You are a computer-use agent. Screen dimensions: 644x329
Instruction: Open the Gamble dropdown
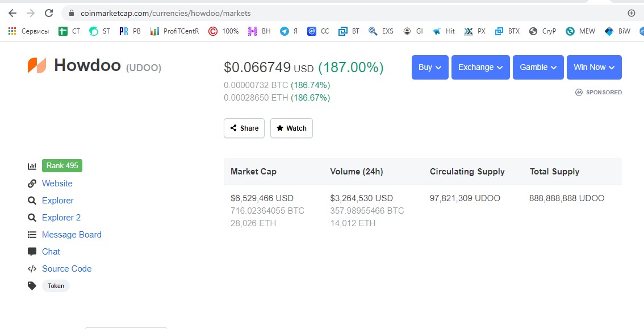point(538,68)
